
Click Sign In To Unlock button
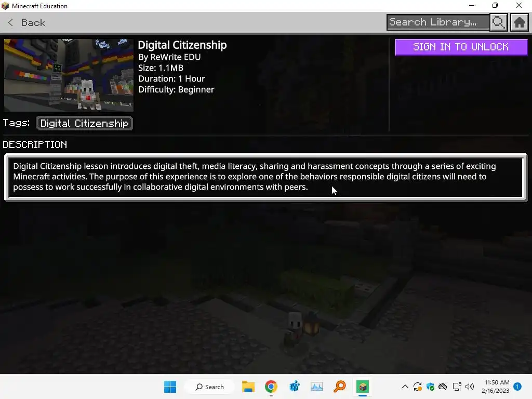[x=461, y=47]
